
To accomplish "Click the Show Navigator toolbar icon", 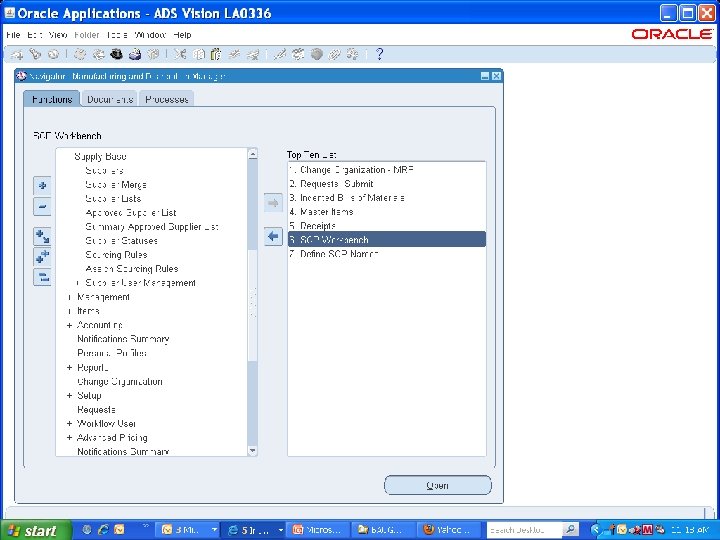I will (x=54, y=55).
